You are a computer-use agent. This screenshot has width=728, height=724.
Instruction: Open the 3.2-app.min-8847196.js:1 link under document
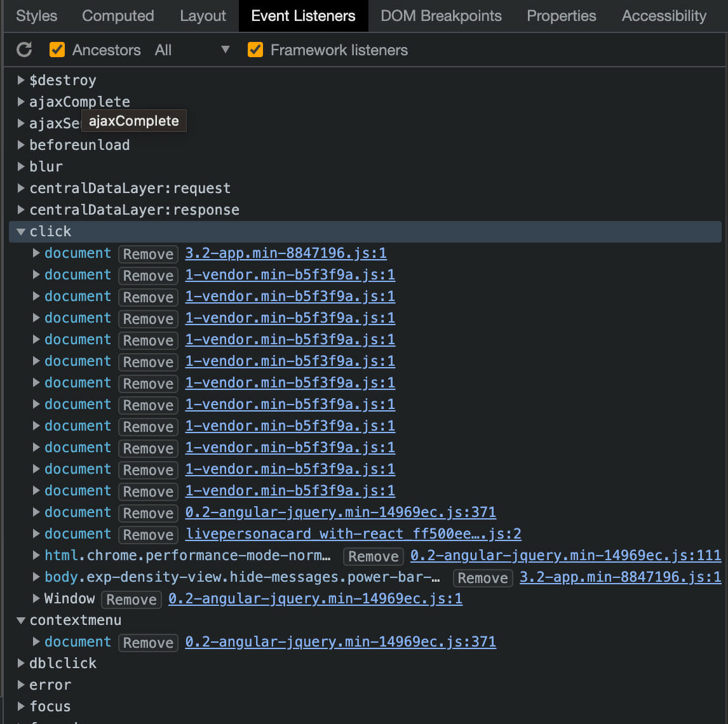(x=286, y=253)
